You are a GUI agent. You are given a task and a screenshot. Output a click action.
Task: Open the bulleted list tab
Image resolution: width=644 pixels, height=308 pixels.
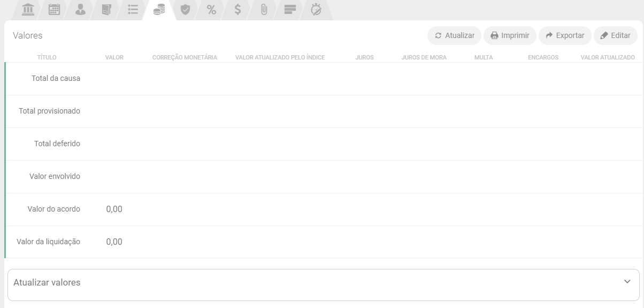pyautogui.click(x=133, y=9)
